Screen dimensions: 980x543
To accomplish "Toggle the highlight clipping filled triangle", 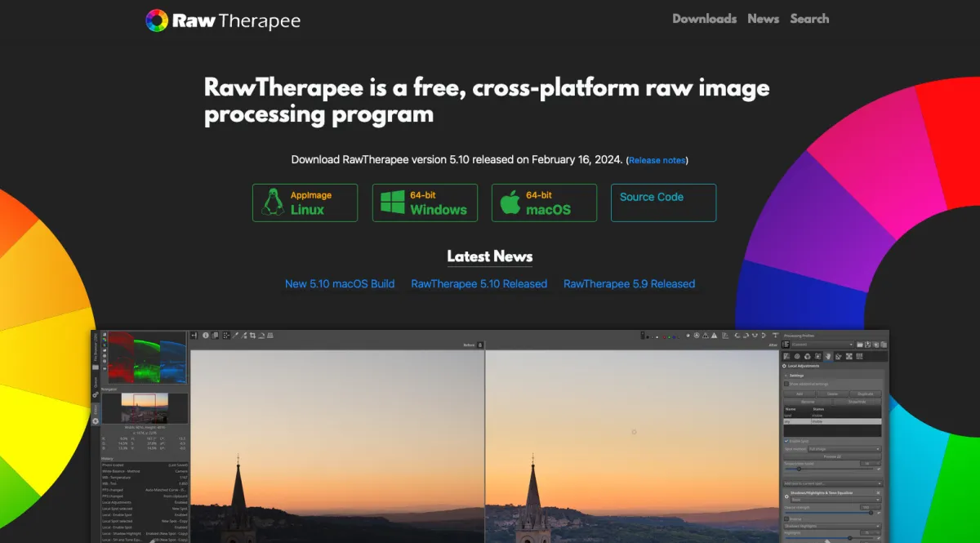I will pyautogui.click(x=714, y=336).
